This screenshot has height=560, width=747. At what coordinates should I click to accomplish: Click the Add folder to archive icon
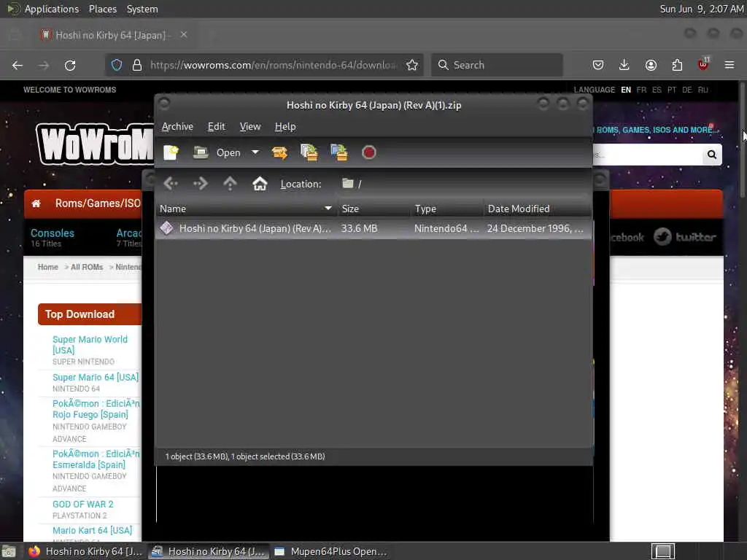[339, 153]
